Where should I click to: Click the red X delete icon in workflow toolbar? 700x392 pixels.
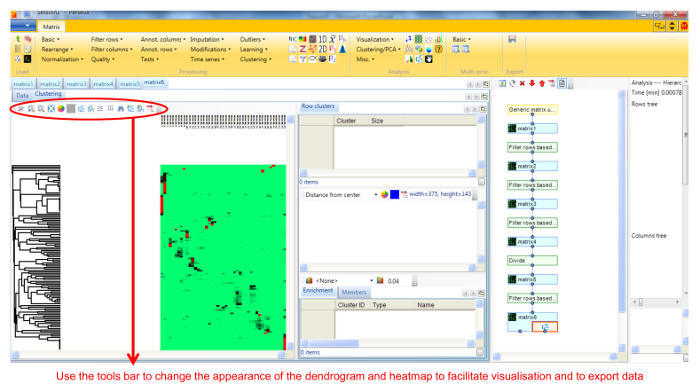pyautogui.click(x=522, y=83)
